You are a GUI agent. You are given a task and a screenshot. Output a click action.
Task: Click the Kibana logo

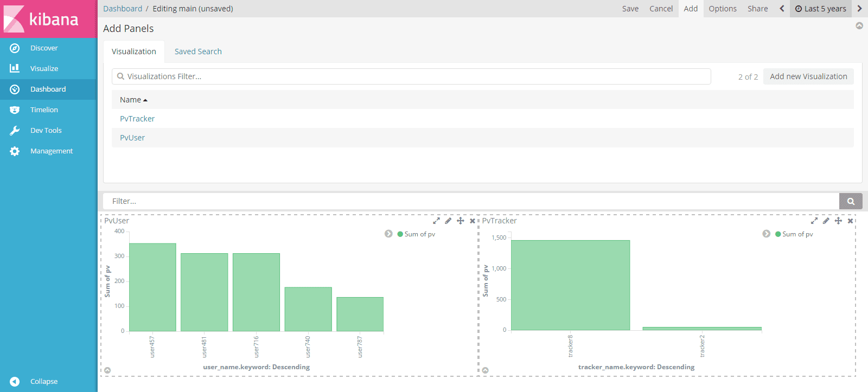42,19
